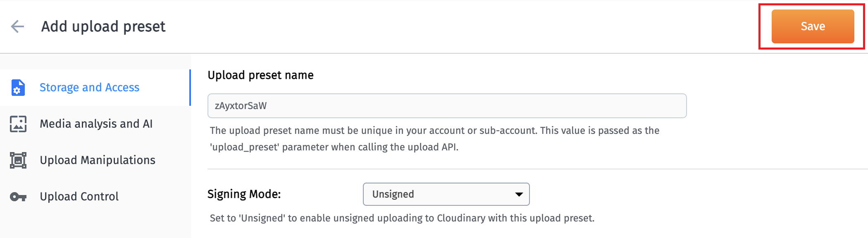Viewport: 868px width, 238px height.
Task: Click the Storage and Access file-gear icon
Action: click(x=18, y=88)
